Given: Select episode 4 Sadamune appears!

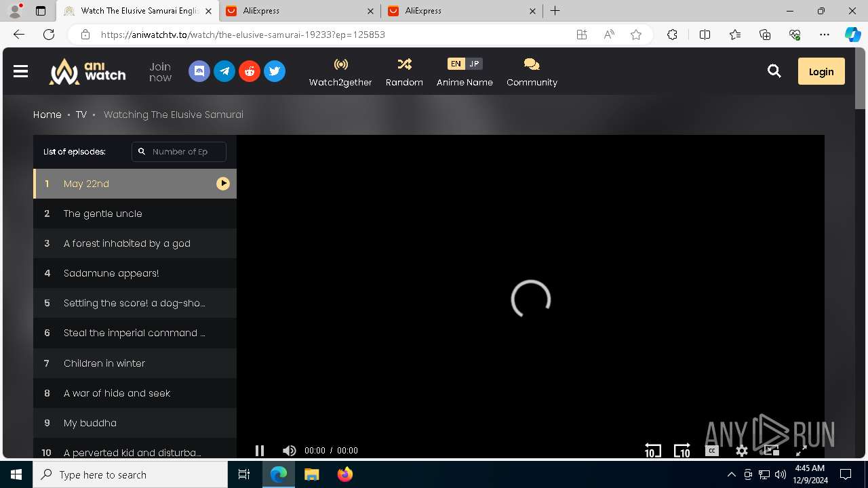Looking at the screenshot, I should pos(135,273).
